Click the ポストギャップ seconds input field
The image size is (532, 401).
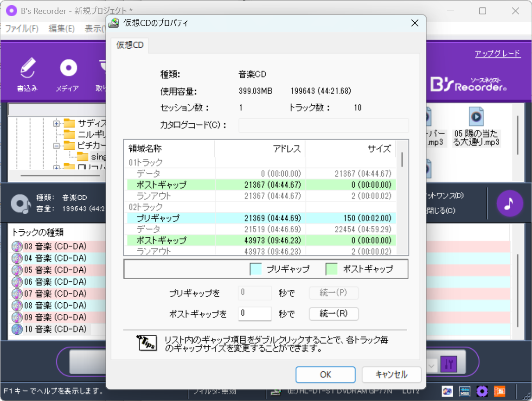[255, 313]
